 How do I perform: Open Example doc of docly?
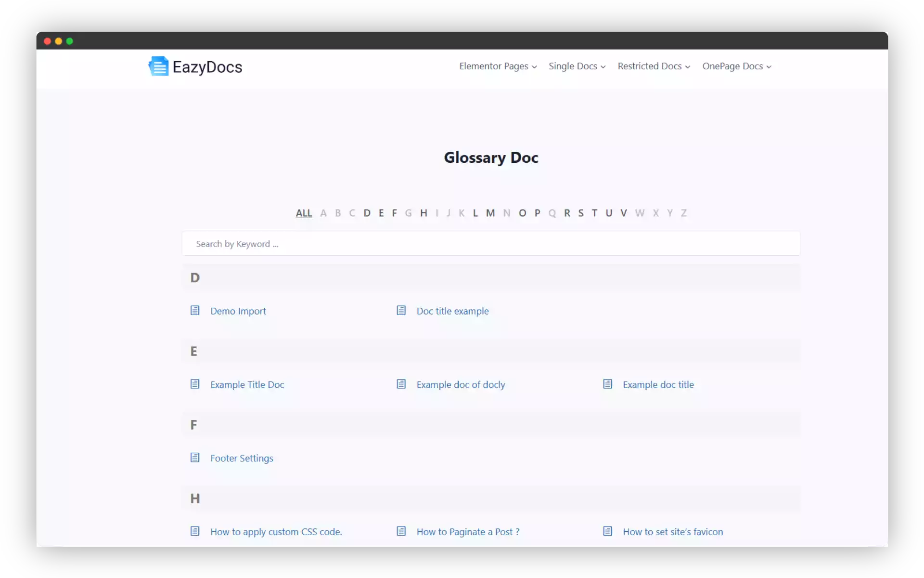point(461,384)
